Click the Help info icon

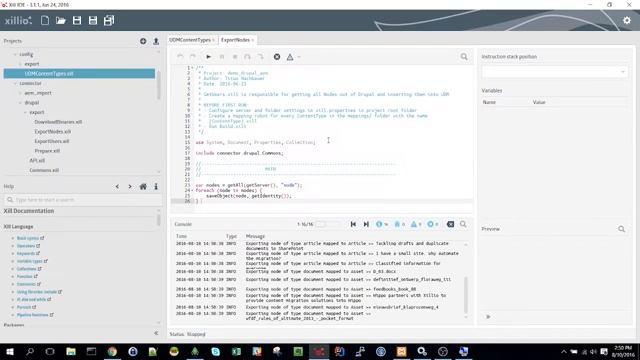tap(156, 187)
